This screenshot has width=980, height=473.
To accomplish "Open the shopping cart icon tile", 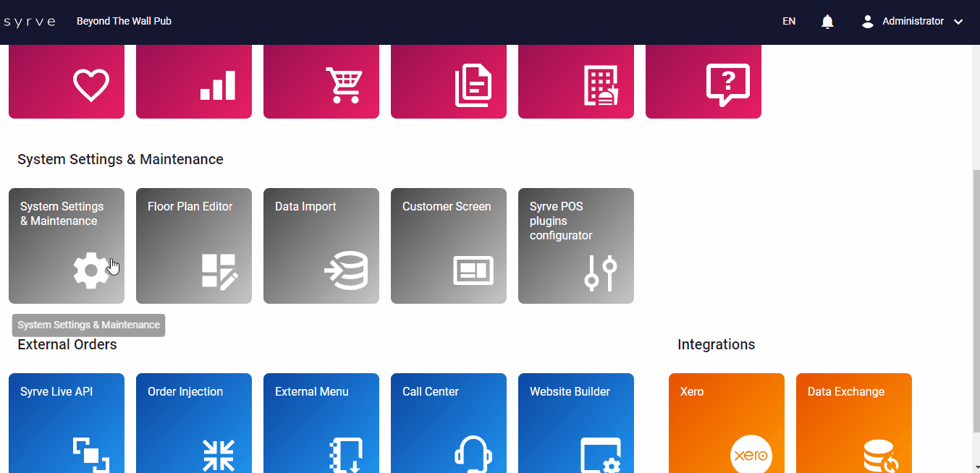I will [x=321, y=82].
